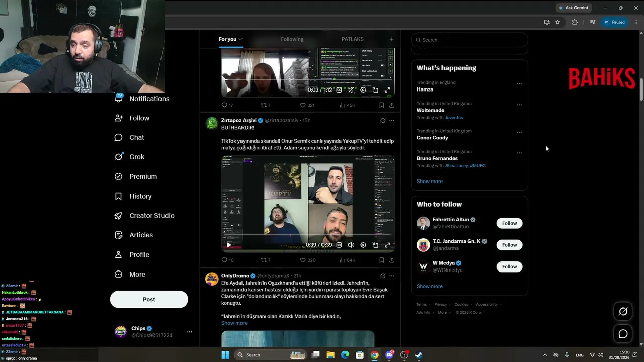
Task: Open more options for Zırtapoz Arşivi post
Action: (392, 121)
